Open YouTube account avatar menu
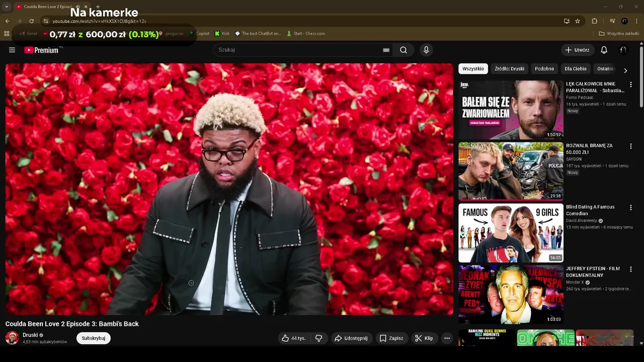This screenshot has height=362, width=644. [623, 50]
